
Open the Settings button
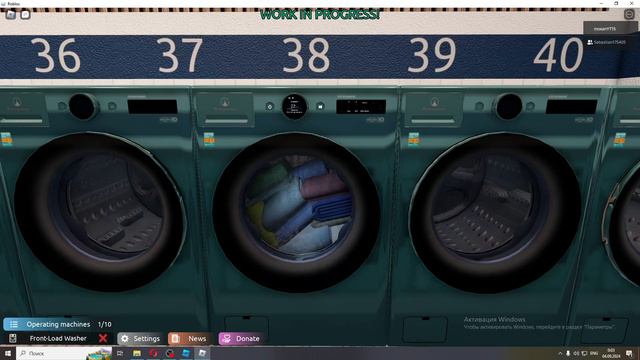tap(140, 338)
